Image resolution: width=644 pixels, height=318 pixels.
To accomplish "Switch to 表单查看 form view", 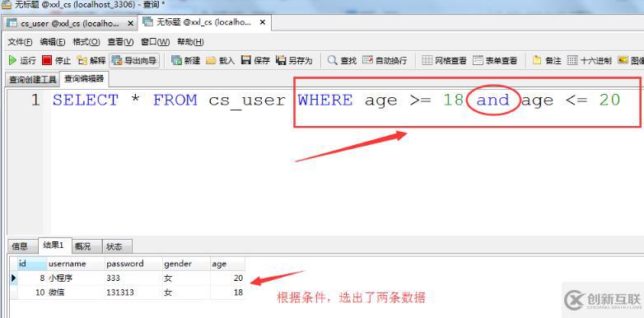I will click(x=495, y=60).
